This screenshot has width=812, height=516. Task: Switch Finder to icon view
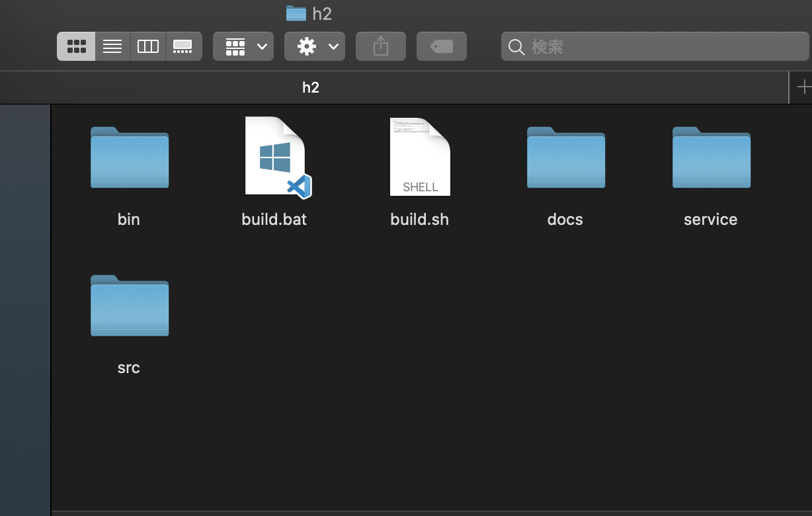(x=75, y=46)
